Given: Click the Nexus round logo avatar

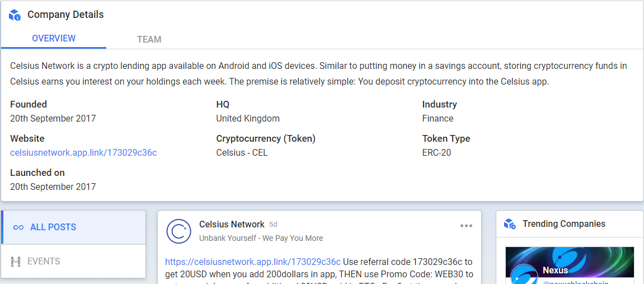Looking at the screenshot, I should pos(524,274).
